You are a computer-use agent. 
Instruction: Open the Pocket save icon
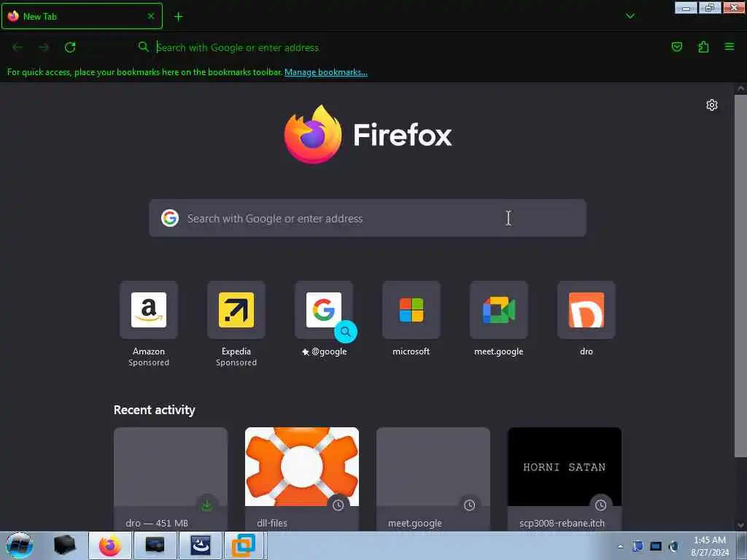tap(676, 47)
